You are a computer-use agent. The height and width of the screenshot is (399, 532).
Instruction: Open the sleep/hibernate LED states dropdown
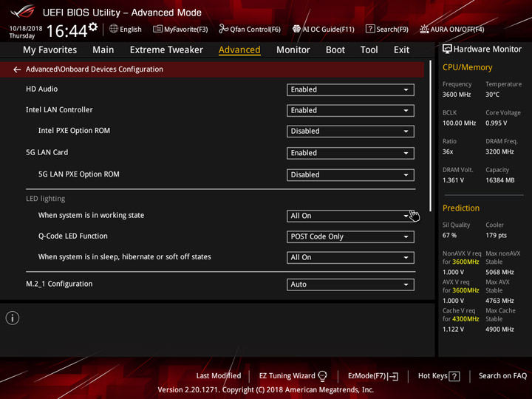click(350, 258)
